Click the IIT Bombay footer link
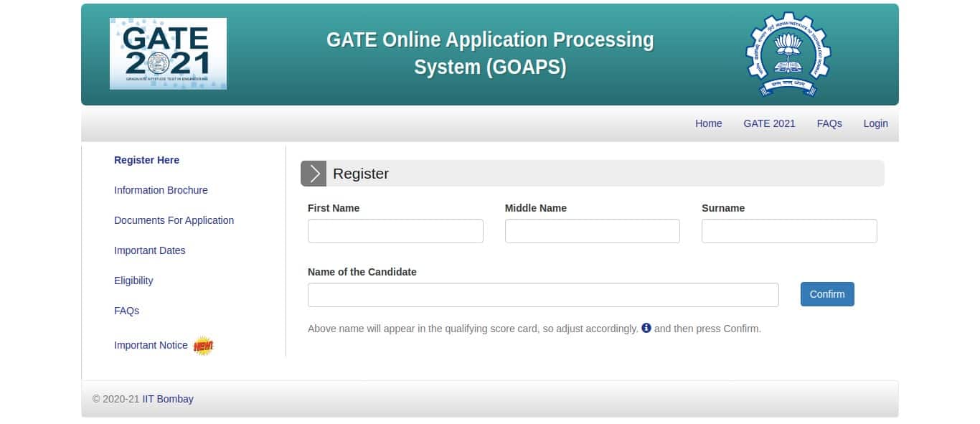 coord(169,399)
